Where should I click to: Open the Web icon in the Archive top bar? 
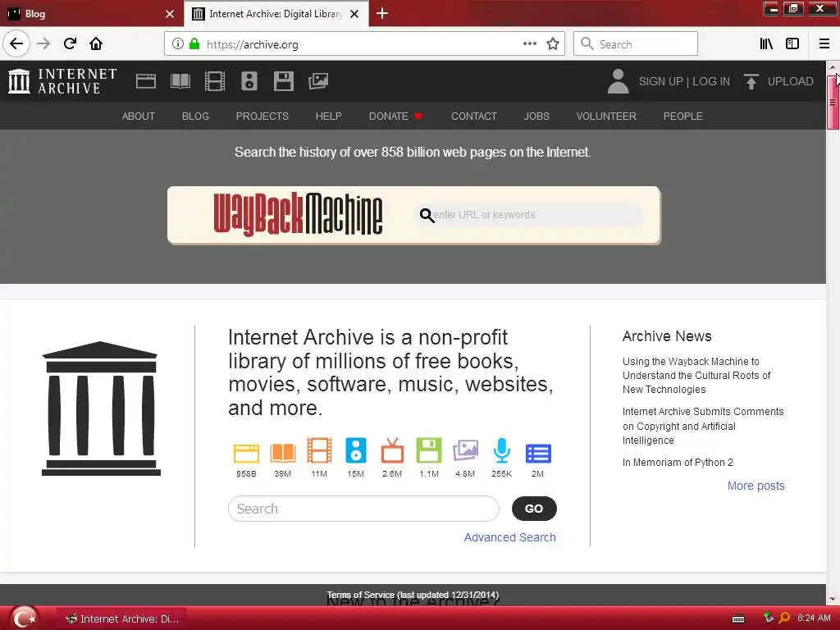[146, 81]
